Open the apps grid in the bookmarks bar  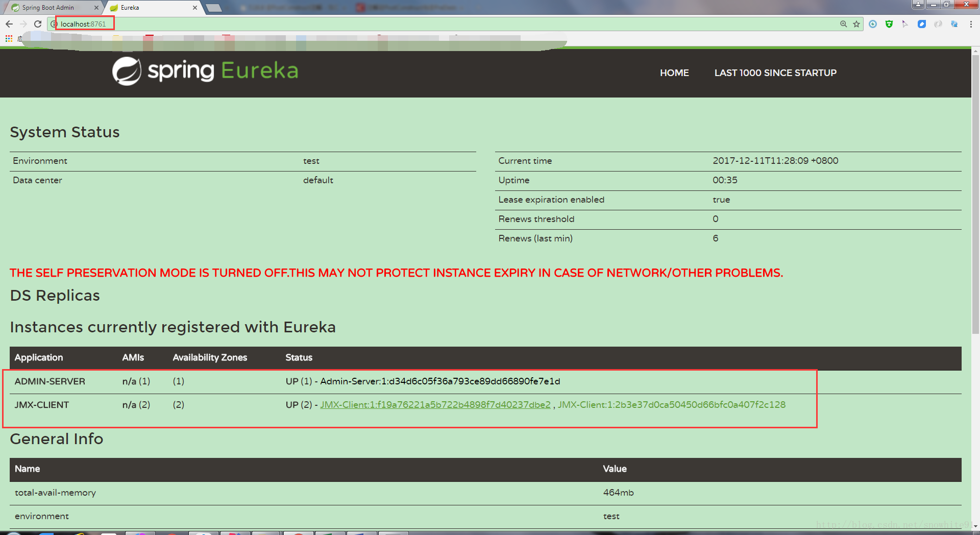(x=9, y=38)
